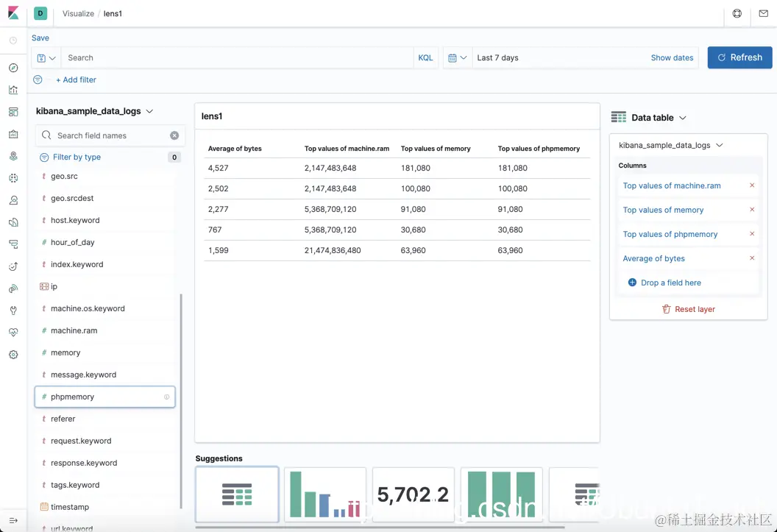Open Uptime icon in sidebar

click(13, 266)
